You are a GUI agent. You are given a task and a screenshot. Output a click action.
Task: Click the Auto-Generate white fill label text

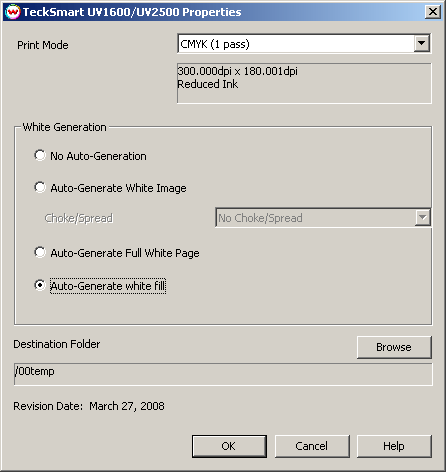[x=108, y=286]
